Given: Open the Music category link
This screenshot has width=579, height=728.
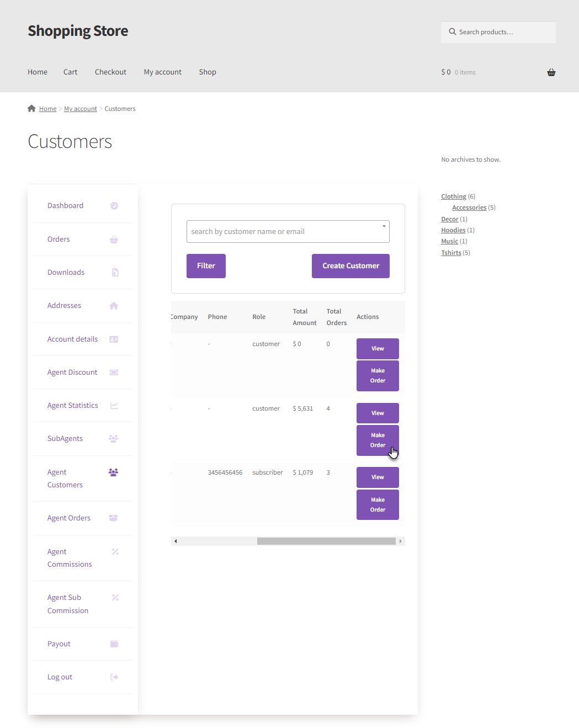Looking at the screenshot, I should coord(449,241).
